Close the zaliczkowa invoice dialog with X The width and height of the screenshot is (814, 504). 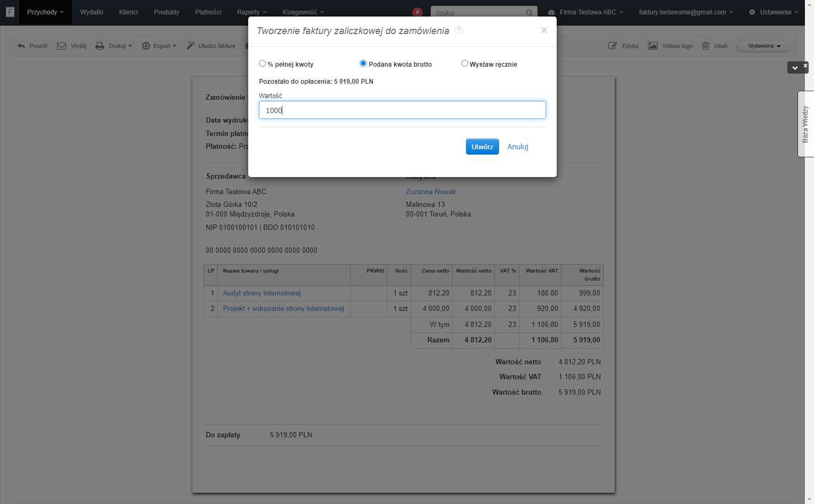[544, 30]
